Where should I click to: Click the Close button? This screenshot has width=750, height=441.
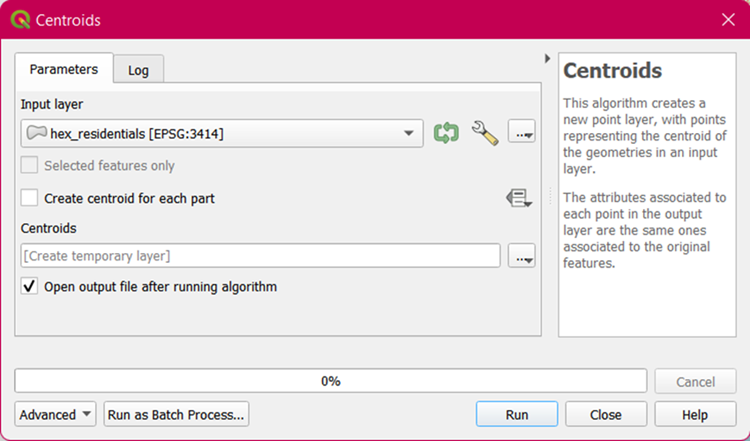coord(605,414)
